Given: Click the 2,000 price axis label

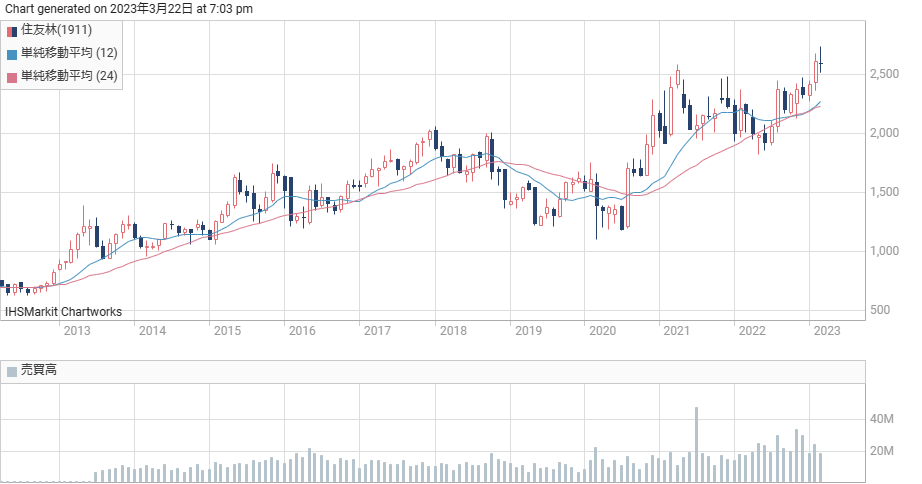Looking at the screenshot, I should coord(885,133).
